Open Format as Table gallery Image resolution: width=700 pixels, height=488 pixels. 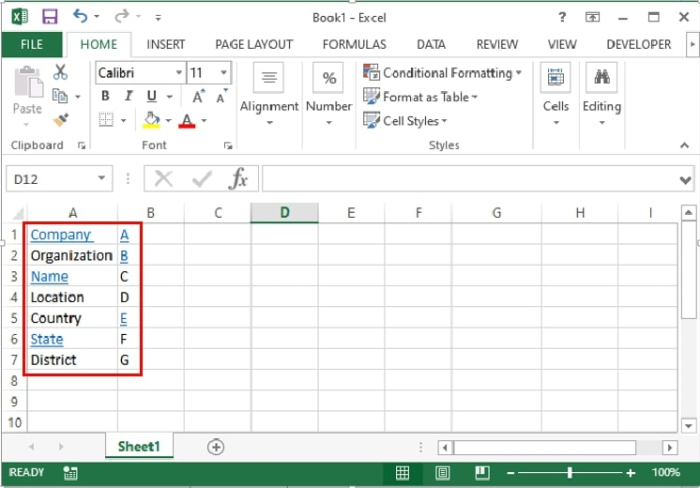pyautogui.click(x=420, y=96)
